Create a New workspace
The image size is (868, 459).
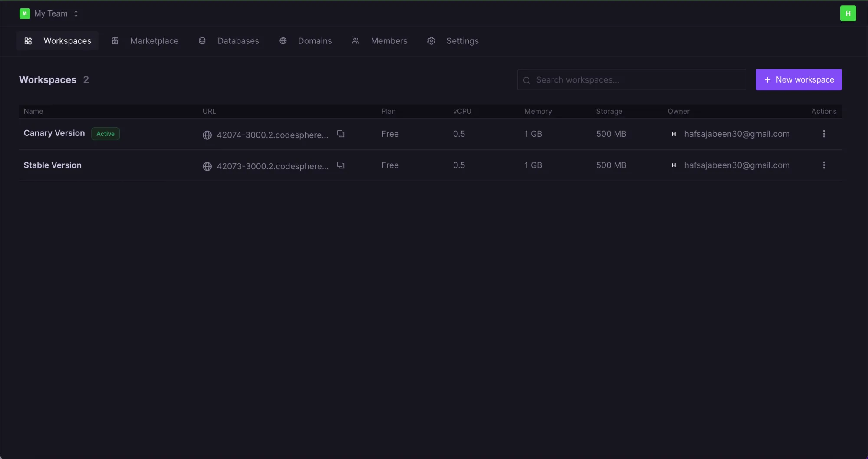tap(799, 79)
